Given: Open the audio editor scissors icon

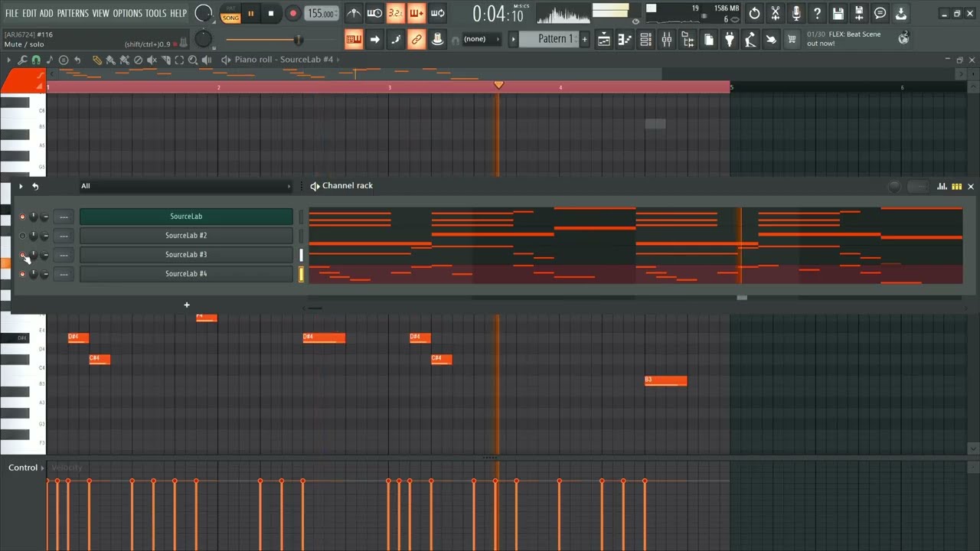Looking at the screenshot, I should pyautogui.click(x=776, y=13).
